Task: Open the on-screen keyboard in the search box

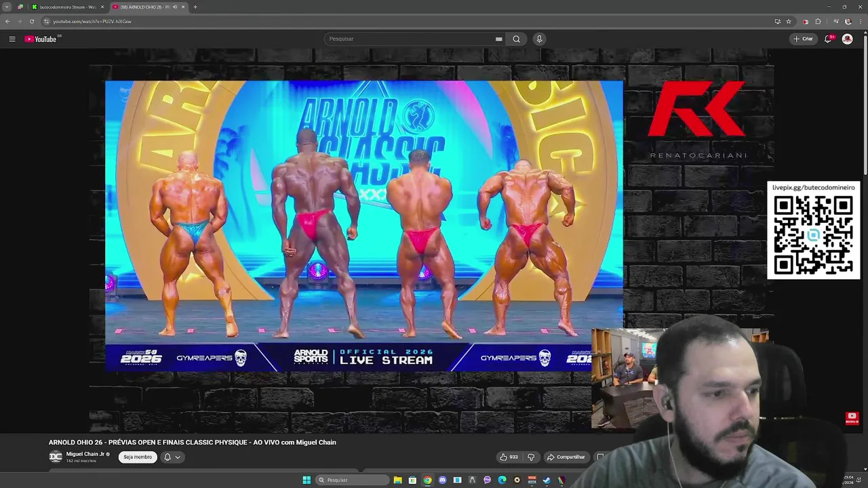Action: 498,39
